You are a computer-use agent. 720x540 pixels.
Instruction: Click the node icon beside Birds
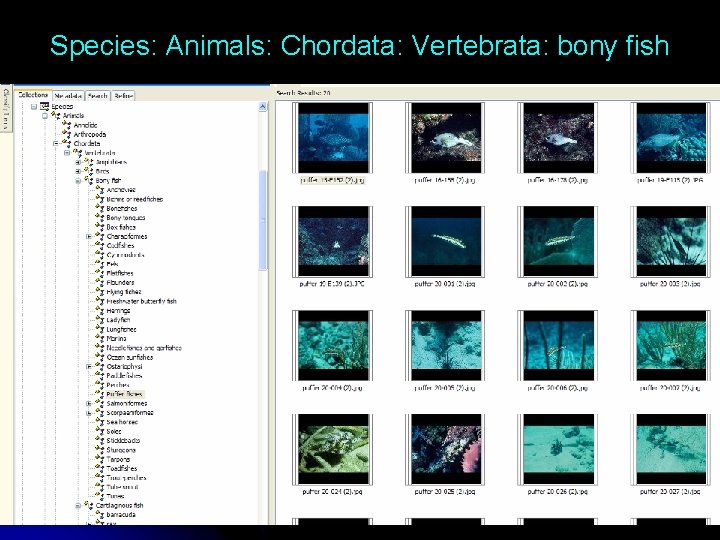(x=89, y=171)
